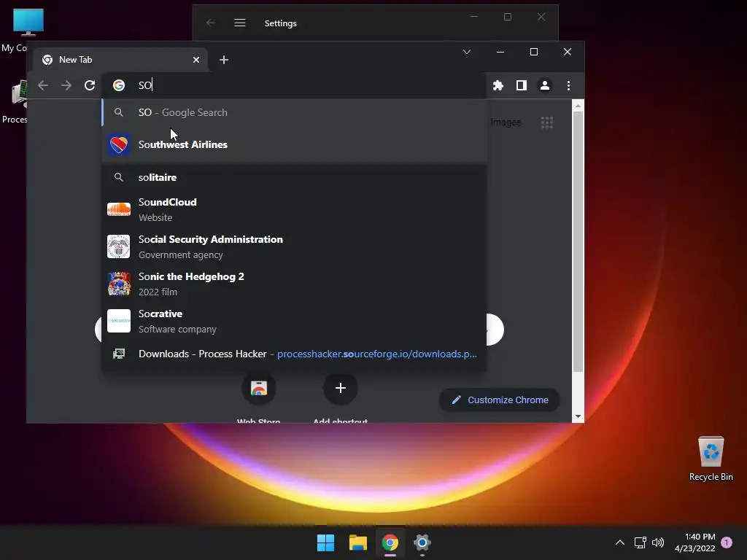The image size is (747, 560).
Task: Click the Google icon in the address bar
Action: [119, 85]
